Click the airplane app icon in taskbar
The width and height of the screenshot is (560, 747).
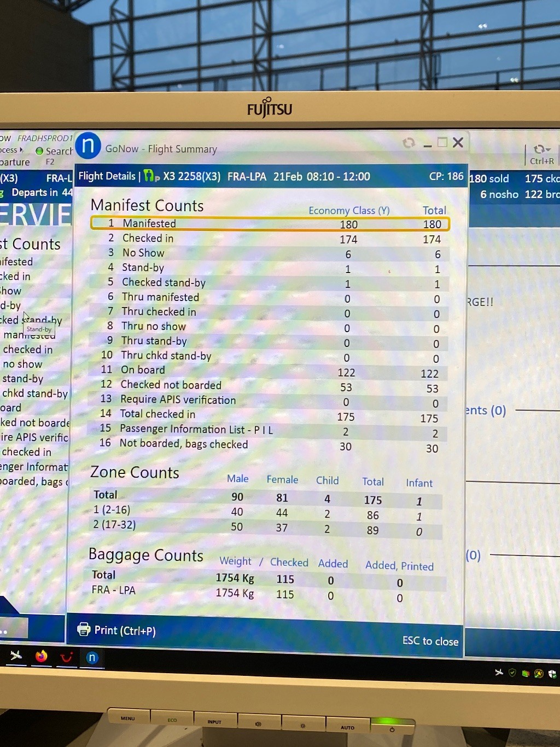click(16, 655)
